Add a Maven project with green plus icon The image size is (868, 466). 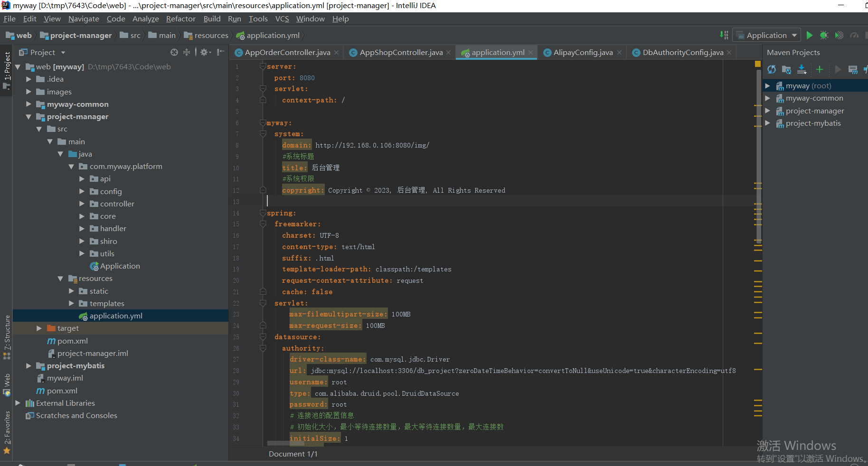[x=820, y=69]
